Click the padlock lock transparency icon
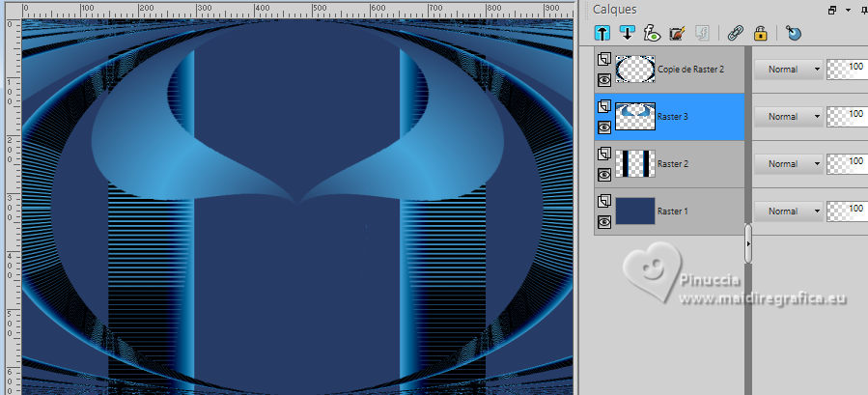 [x=761, y=33]
